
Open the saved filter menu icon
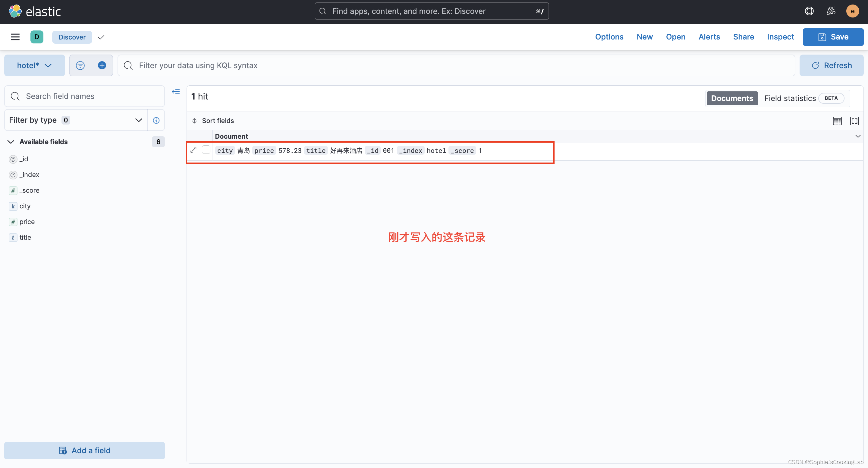click(x=80, y=65)
